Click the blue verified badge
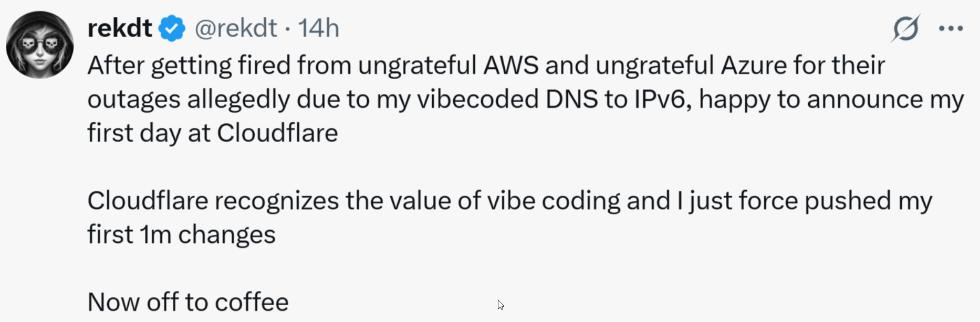The image size is (980, 322). [172, 28]
